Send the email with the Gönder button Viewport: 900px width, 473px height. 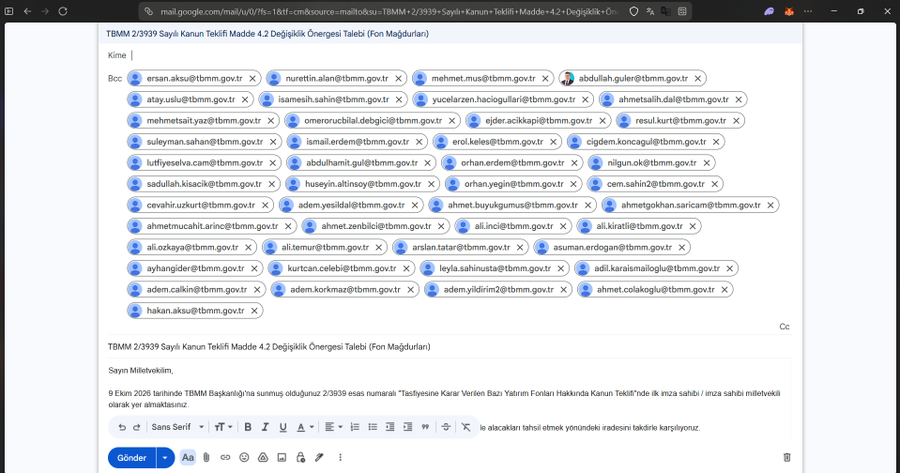click(132, 458)
